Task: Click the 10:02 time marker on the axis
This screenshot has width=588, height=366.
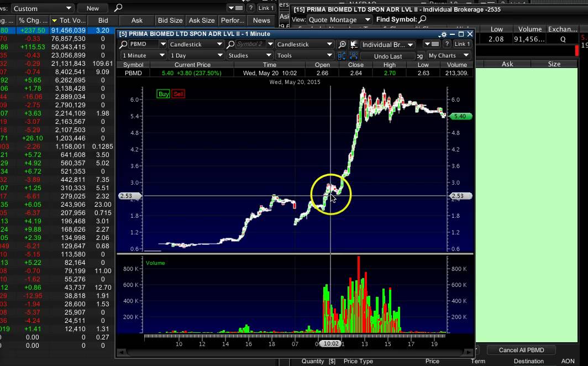Action: [x=330, y=343]
